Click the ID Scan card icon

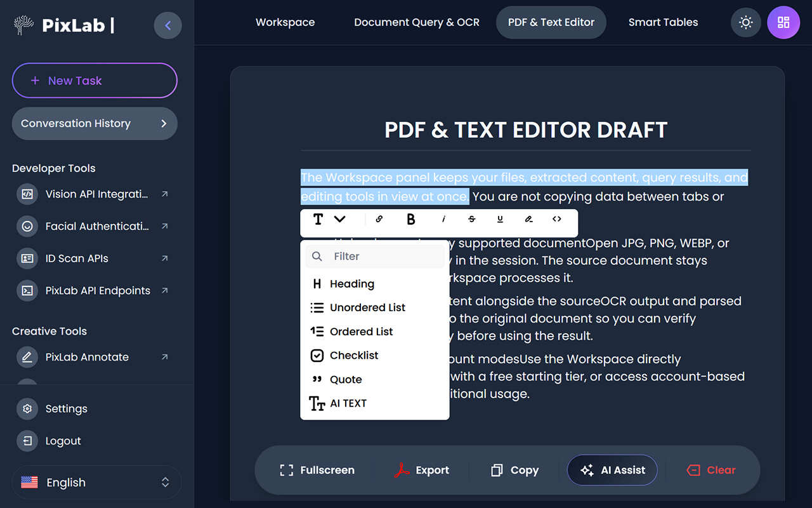pyautogui.click(x=27, y=258)
